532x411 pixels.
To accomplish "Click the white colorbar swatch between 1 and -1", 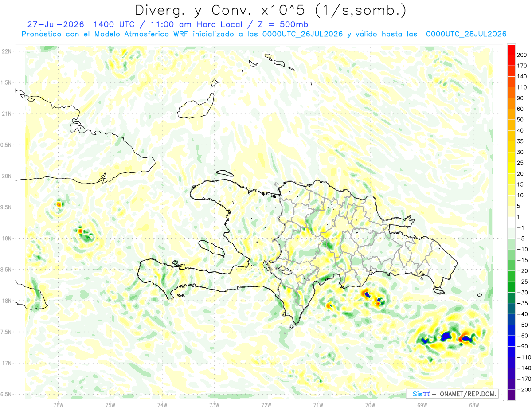I will coord(511,222).
